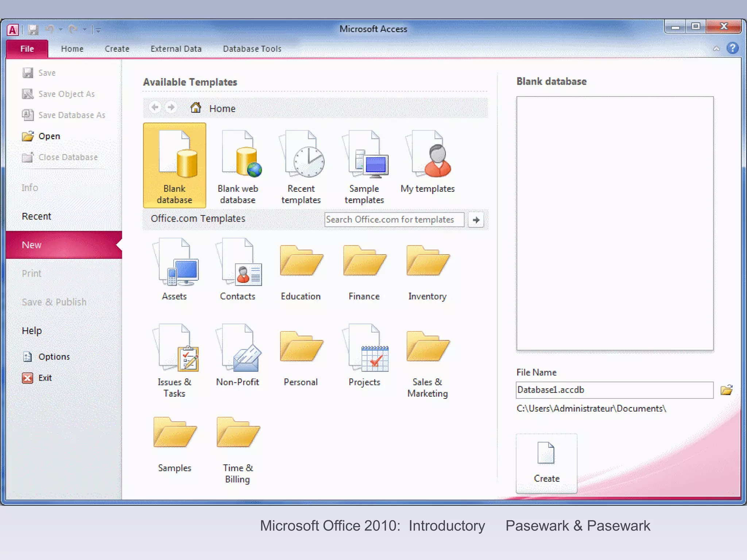Click the File Name input field

pyautogui.click(x=615, y=390)
